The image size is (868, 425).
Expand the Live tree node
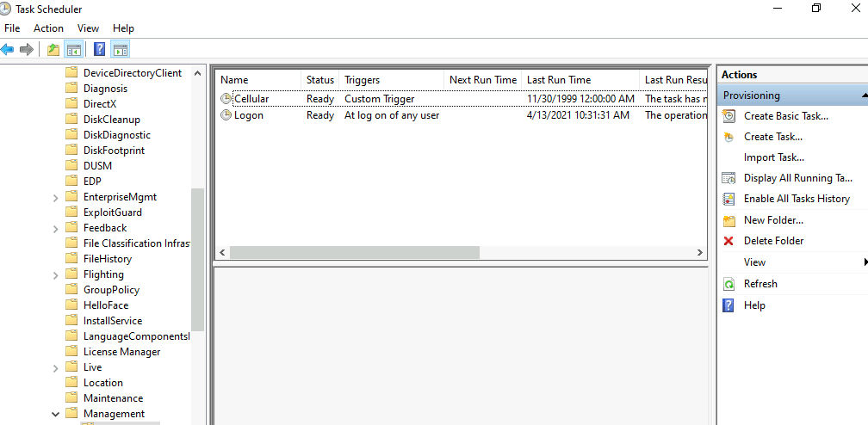coord(55,368)
